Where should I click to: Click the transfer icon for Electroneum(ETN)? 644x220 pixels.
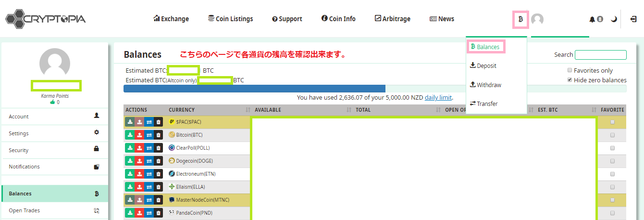[x=149, y=174]
